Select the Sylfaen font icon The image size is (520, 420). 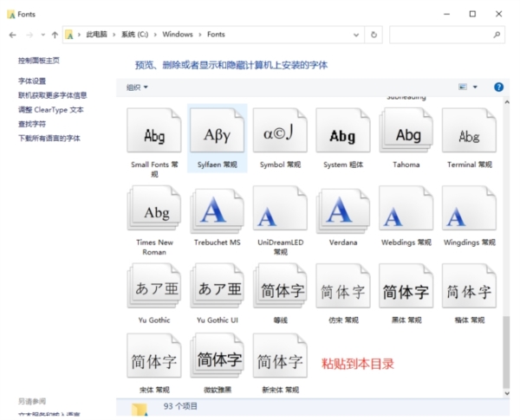click(x=218, y=130)
